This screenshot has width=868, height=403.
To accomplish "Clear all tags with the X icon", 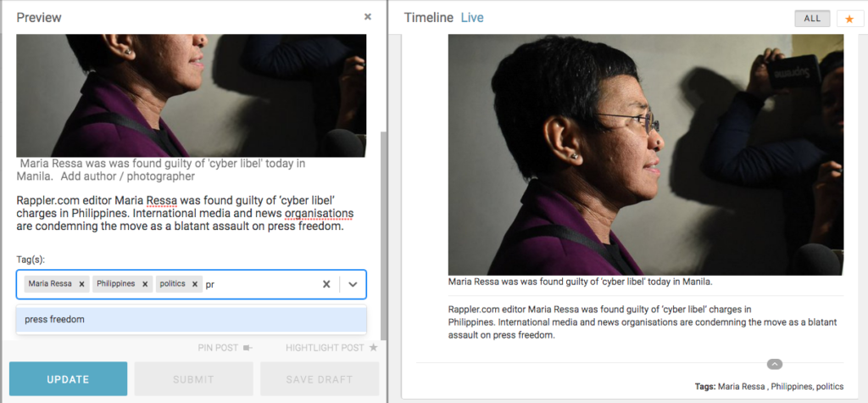I will 326,284.
